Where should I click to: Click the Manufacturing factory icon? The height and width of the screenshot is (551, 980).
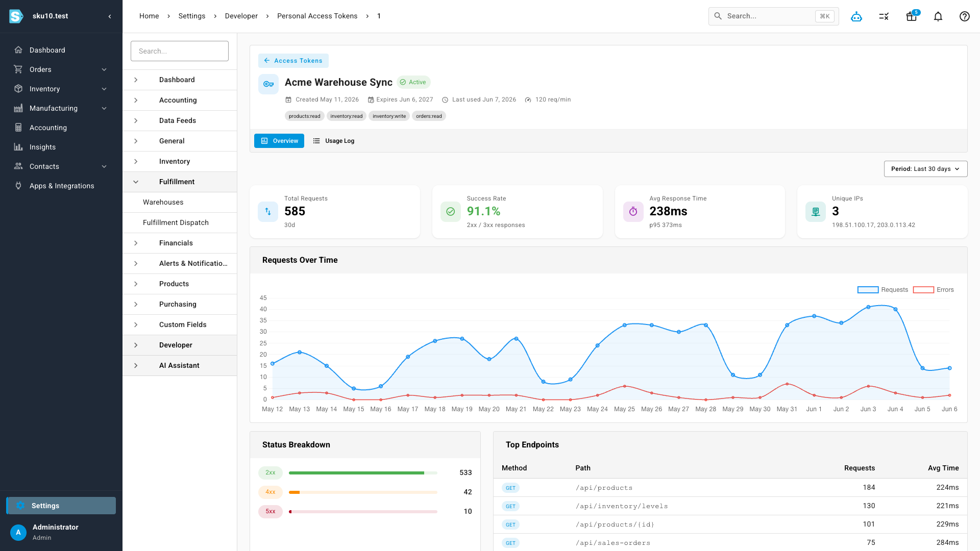tap(18, 108)
